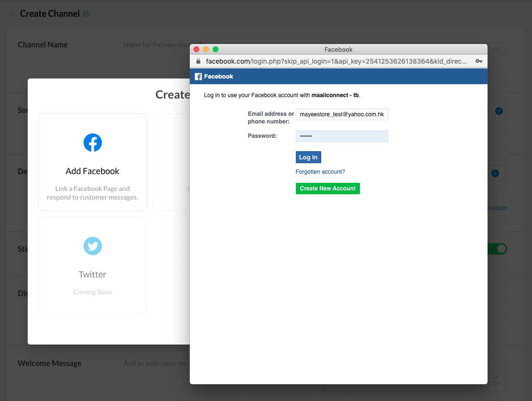This screenshot has width=532, height=401.
Task: Minimize the Facebook popup with the yellow button
Action: (206, 50)
